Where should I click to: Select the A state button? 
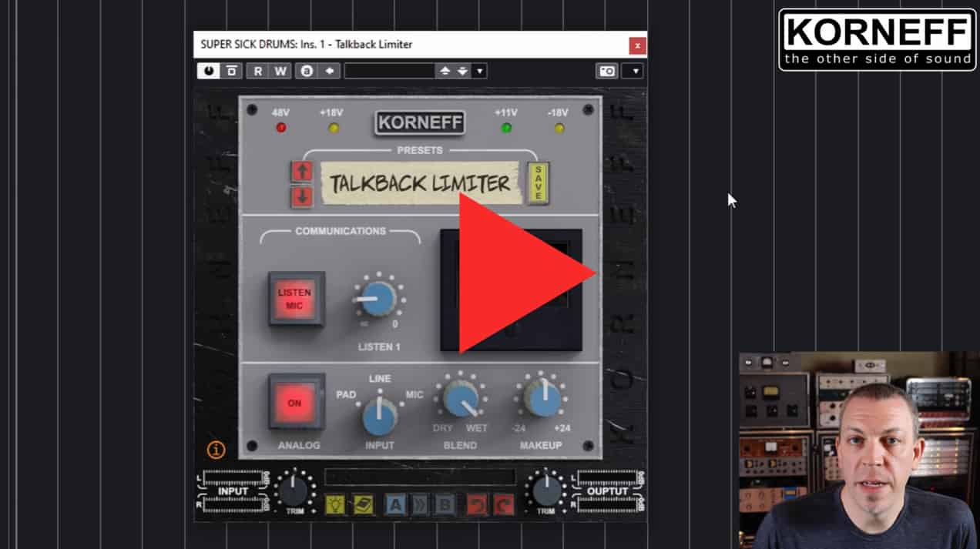(395, 504)
